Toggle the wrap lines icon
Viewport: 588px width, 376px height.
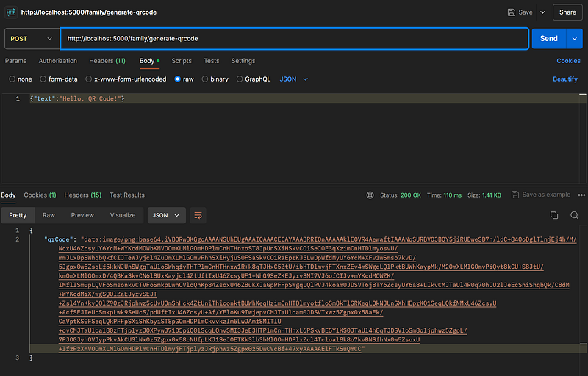[x=198, y=215]
